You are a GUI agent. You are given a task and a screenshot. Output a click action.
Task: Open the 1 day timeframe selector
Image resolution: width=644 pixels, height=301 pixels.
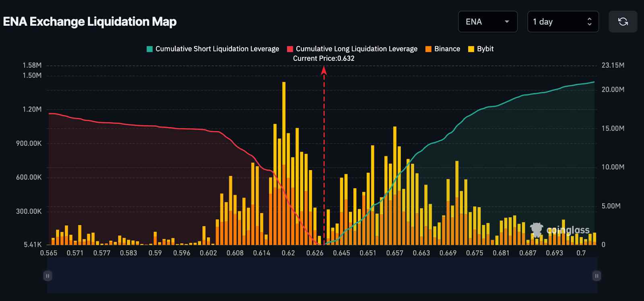click(x=562, y=22)
